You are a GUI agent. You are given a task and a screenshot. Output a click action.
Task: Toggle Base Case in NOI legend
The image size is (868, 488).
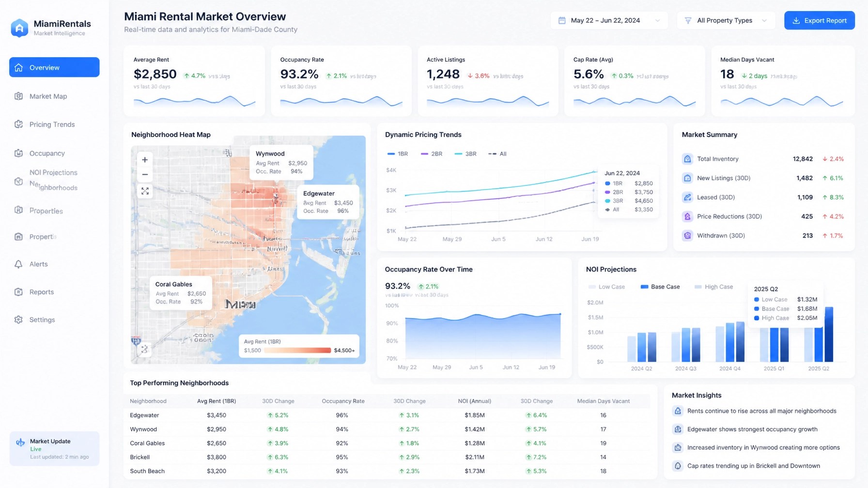pos(660,287)
